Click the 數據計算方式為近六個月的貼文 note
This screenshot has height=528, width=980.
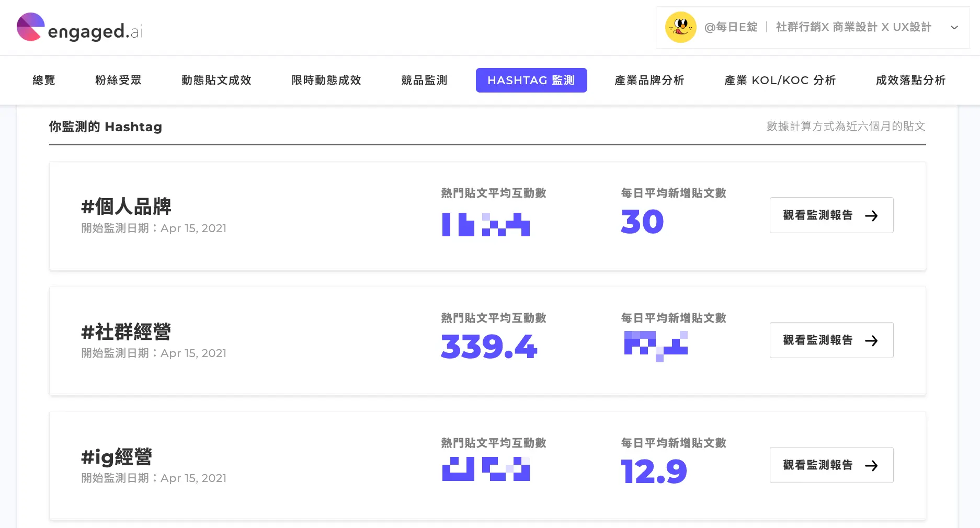(x=846, y=126)
